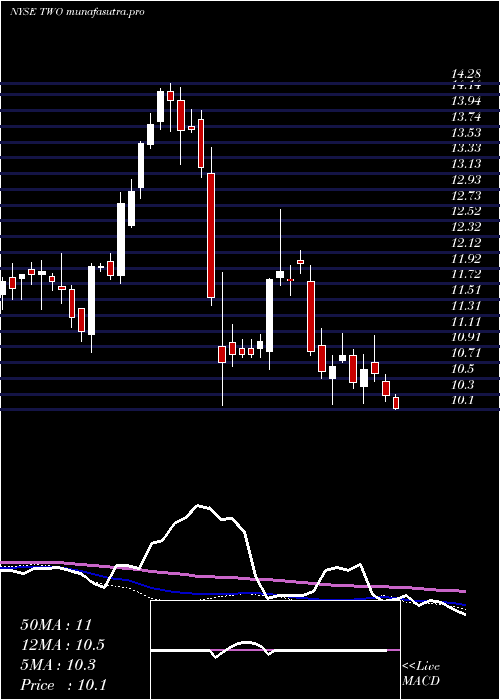Click the 10.3 price axis label
500x700 pixels.
pyautogui.click(x=463, y=384)
